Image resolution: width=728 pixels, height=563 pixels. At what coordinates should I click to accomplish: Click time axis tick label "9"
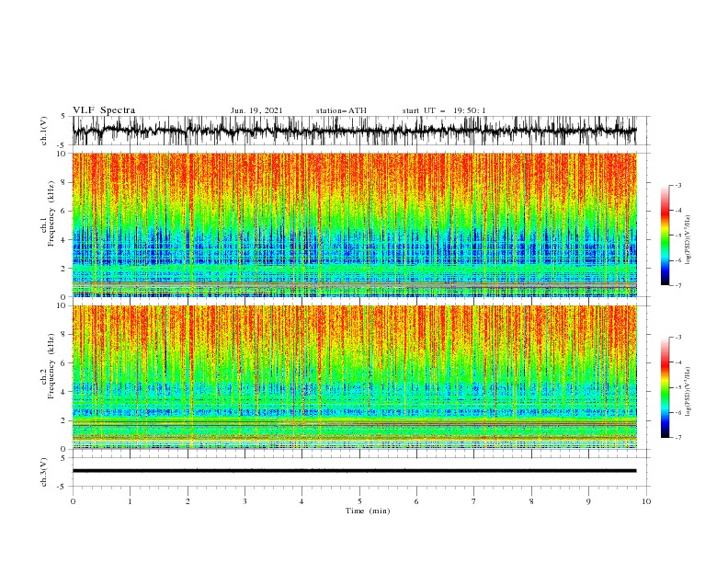coord(588,501)
